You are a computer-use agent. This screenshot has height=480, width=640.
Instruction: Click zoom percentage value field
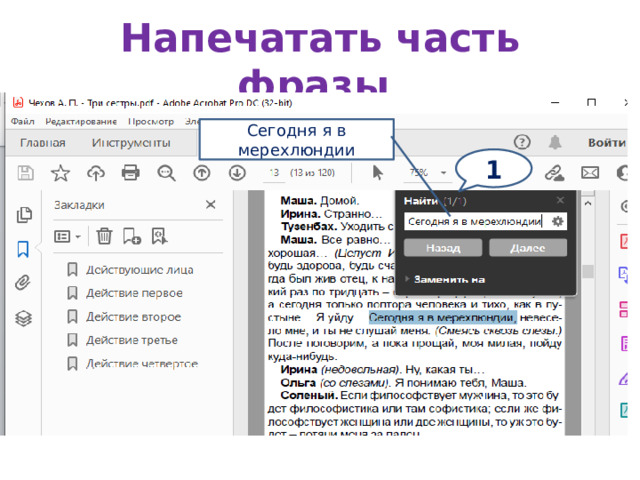click(x=418, y=173)
